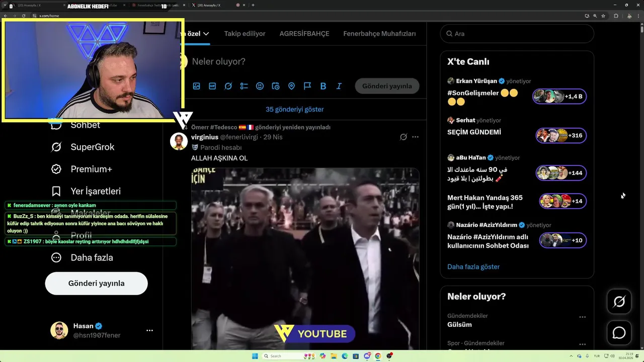This screenshot has height=362, width=644.
Task: Open Windows Start menu
Action: 255,356
